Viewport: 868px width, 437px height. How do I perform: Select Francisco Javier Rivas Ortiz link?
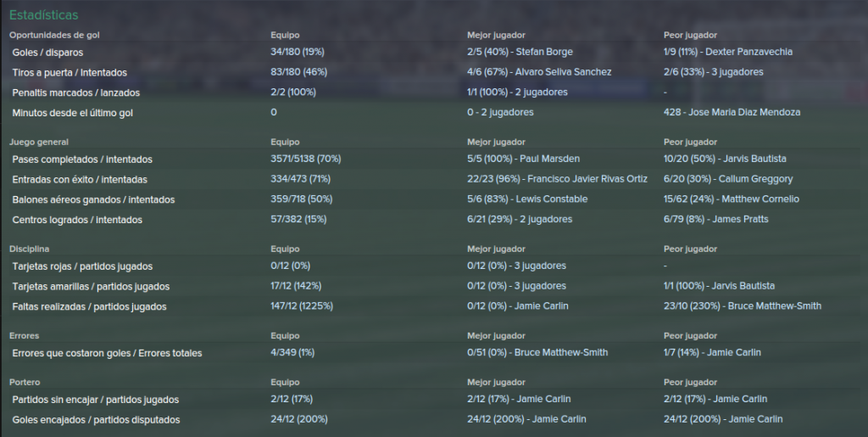tap(587, 179)
